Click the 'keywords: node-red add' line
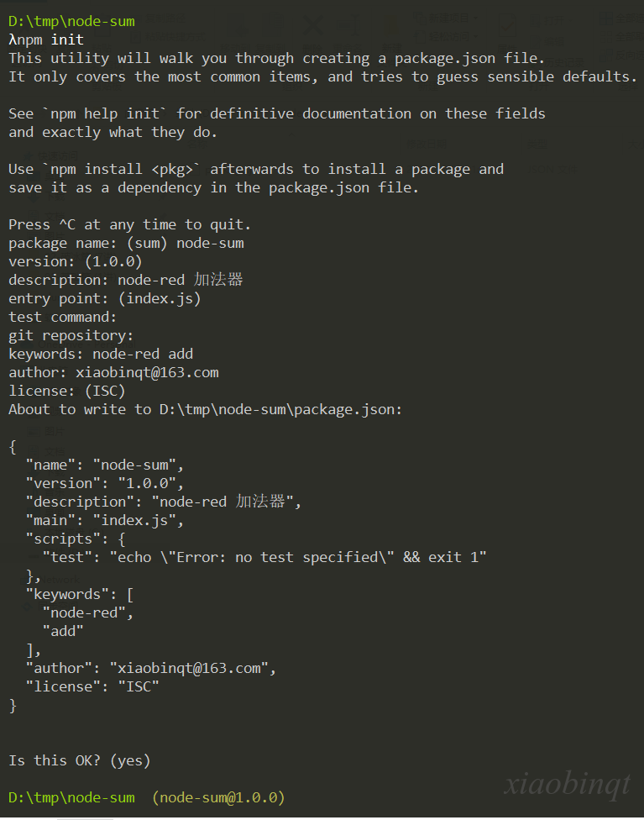 tap(101, 354)
